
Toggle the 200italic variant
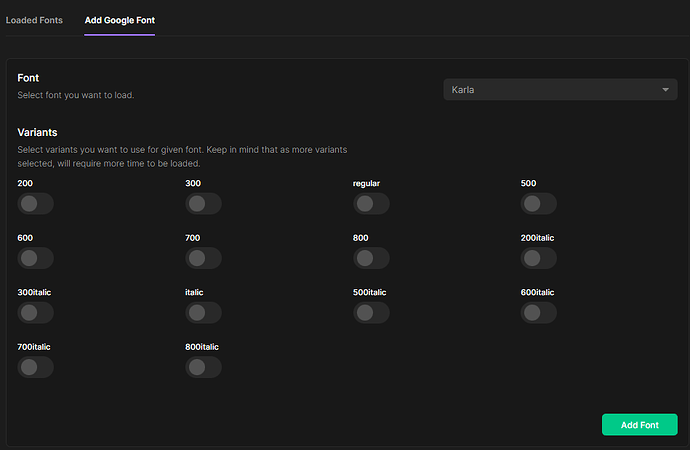point(539,258)
